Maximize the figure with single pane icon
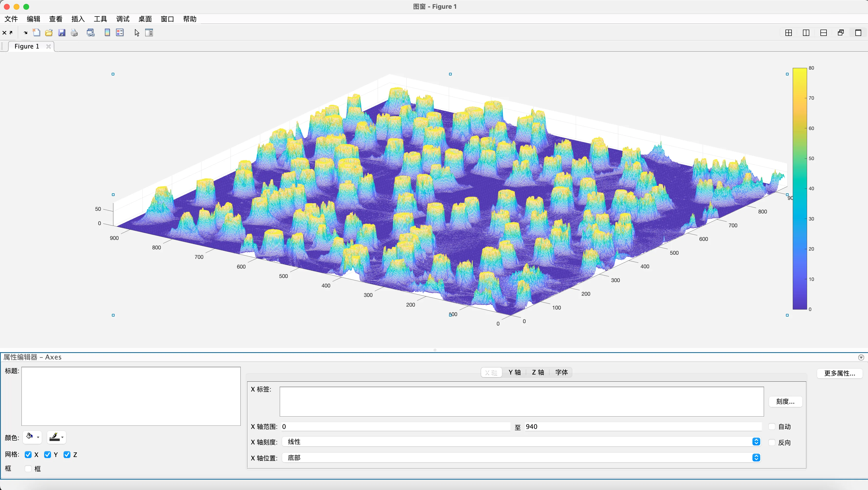Viewport: 868px width, 490px height. click(858, 33)
